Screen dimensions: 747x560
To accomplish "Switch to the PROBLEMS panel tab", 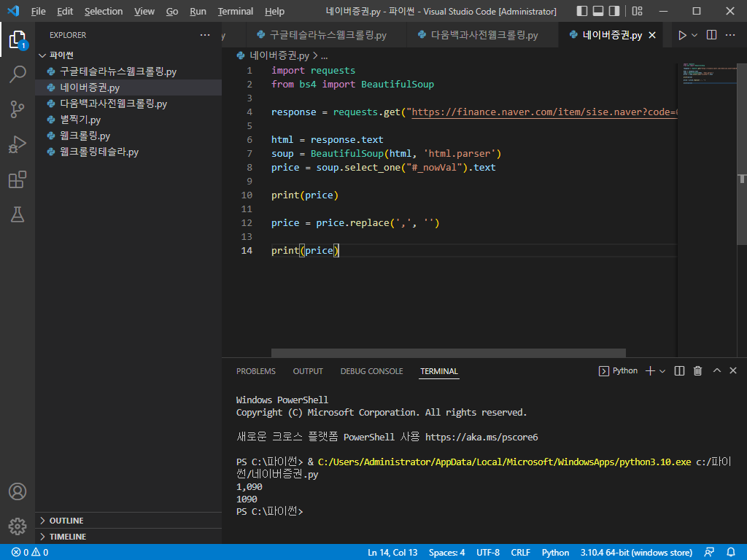I will (256, 371).
